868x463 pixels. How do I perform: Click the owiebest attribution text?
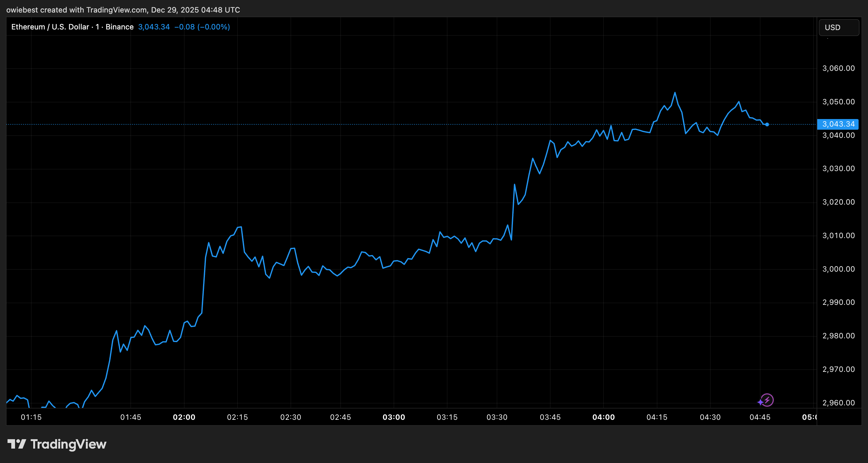click(x=23, y=10)
